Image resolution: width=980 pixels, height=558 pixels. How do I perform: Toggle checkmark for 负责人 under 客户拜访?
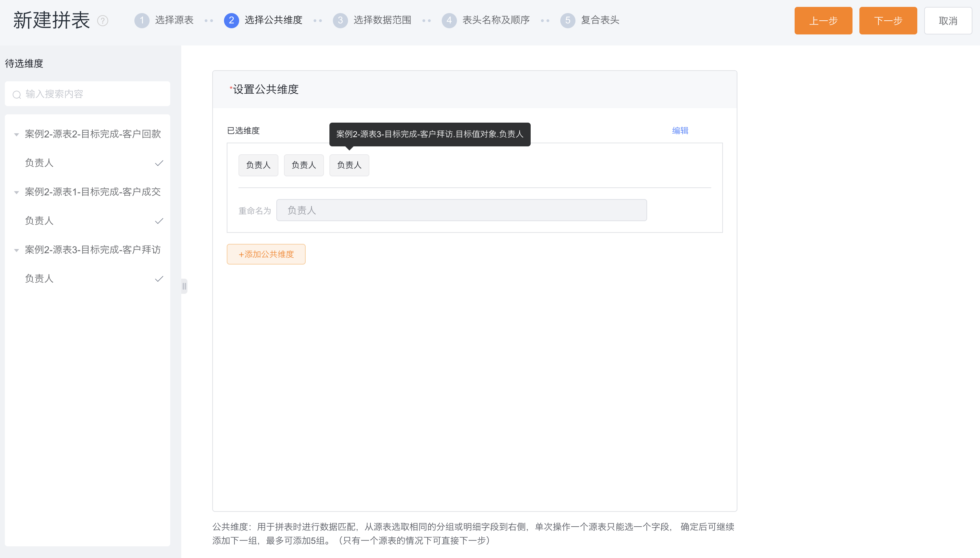pos(159,279)
